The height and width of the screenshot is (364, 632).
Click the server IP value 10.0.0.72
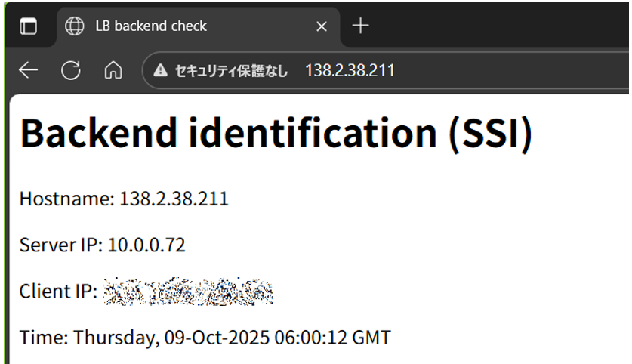146,245
